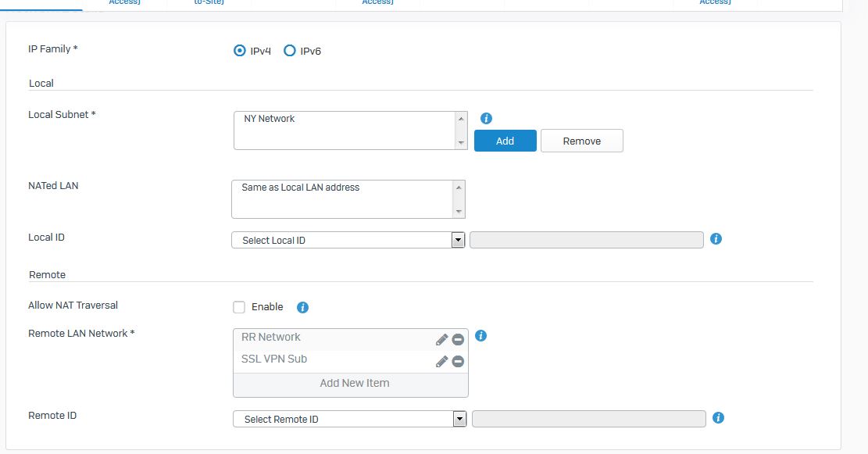Open the Local ID help info icon
The height and width of the screenshot is (454, 868).
point(716,238)
